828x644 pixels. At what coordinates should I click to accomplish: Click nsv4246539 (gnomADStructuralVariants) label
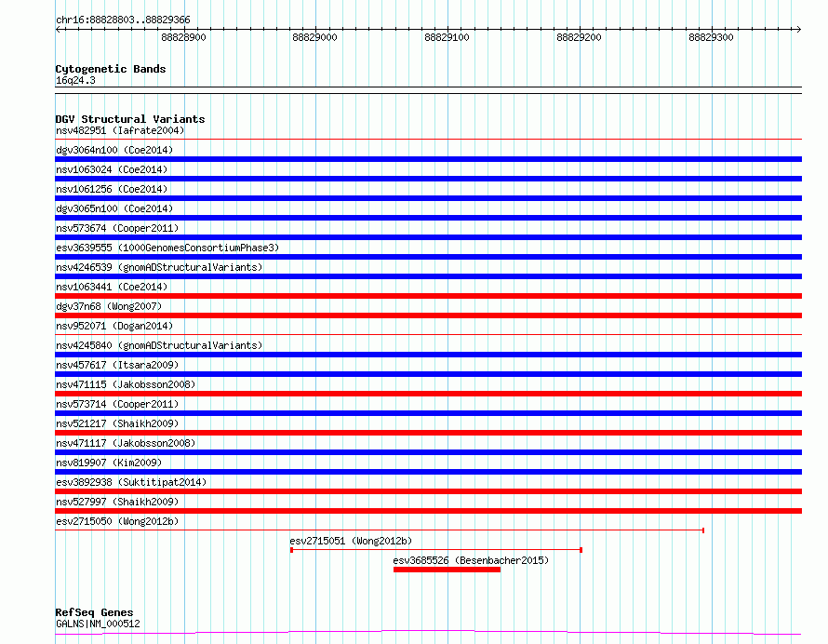(x=159, y=267)
